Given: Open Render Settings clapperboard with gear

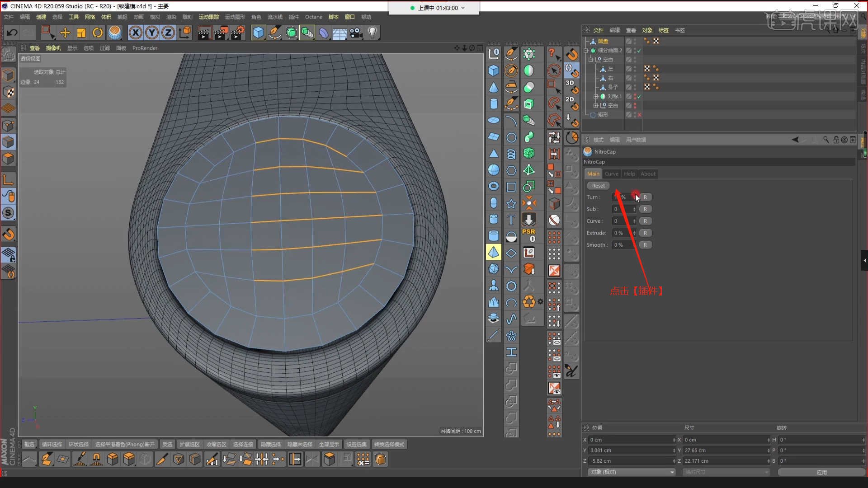Looking at the screenshot, I should 238,33.
